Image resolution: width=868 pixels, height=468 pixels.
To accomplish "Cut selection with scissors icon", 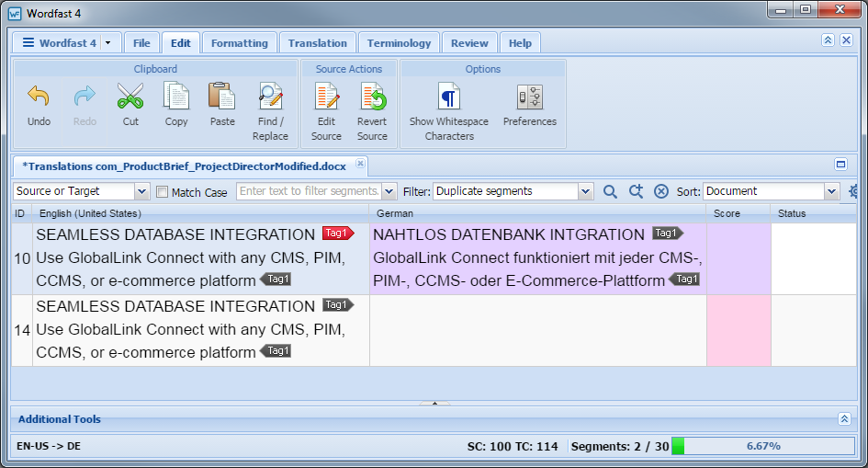I will point(130,96).
